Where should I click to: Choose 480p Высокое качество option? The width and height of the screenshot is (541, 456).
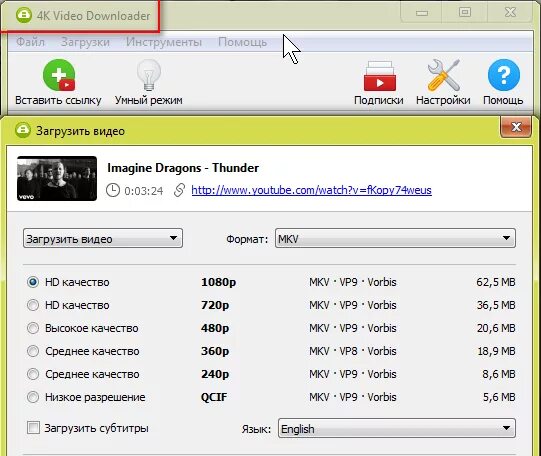pos(33,328)
